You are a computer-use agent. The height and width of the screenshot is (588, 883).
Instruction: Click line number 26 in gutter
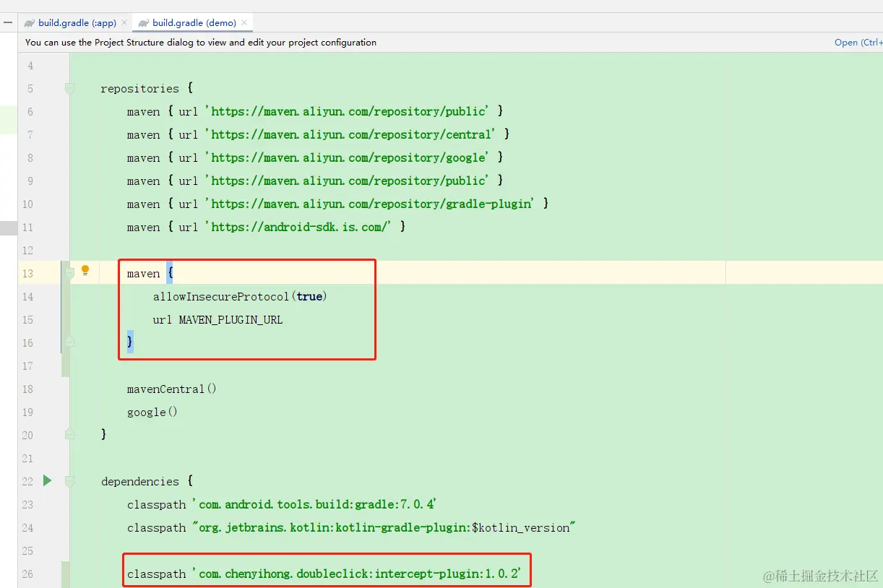(x=27, y=574)
